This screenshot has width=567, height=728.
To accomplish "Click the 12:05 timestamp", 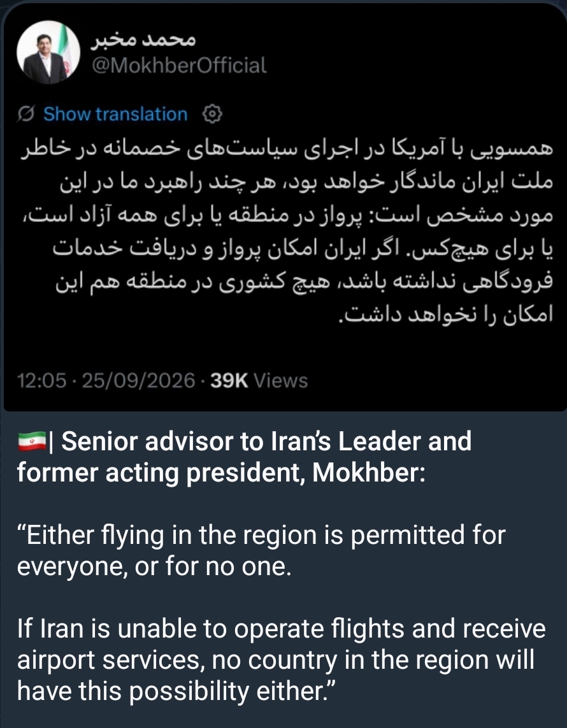I will click(42, 381).
